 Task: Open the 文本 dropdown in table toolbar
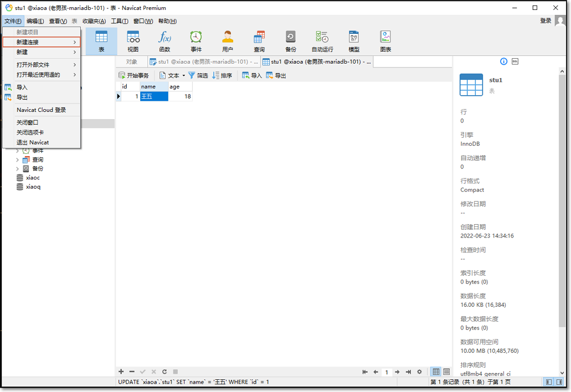pyautogui.click(x=173, y=76)
